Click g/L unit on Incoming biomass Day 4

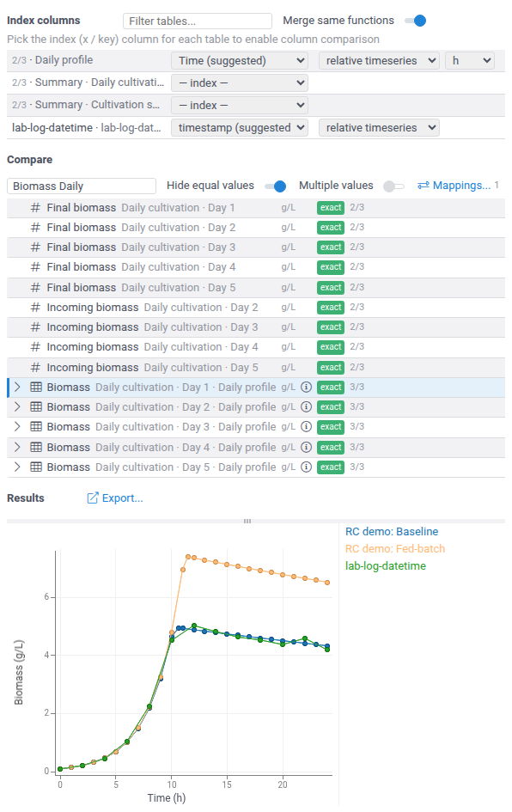pyautogui.click(x=289, y=346)
